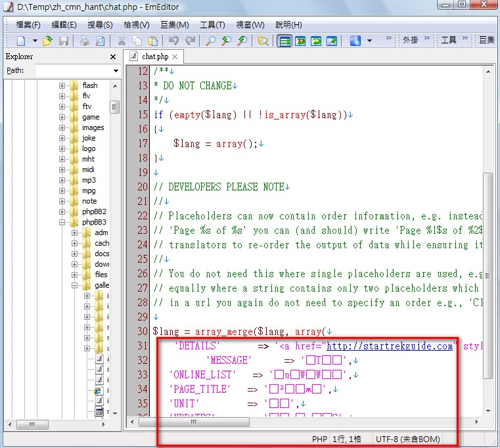Close the Explorer panel
500x448 pixels.
(x=113, y=56)
